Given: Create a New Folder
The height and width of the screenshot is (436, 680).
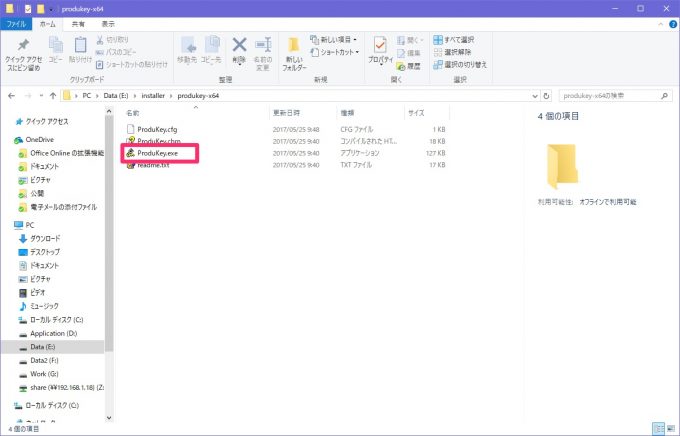Looking at the screenshot, I should [x=294, y=54].
